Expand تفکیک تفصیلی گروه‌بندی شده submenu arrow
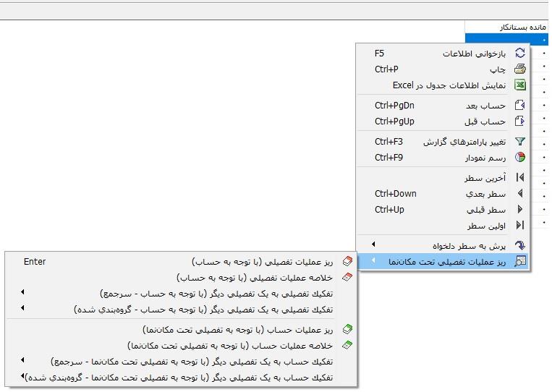Image resolution: width=552 pixels, height=392 pixels. pyautogui.click(x=22, y=309)
